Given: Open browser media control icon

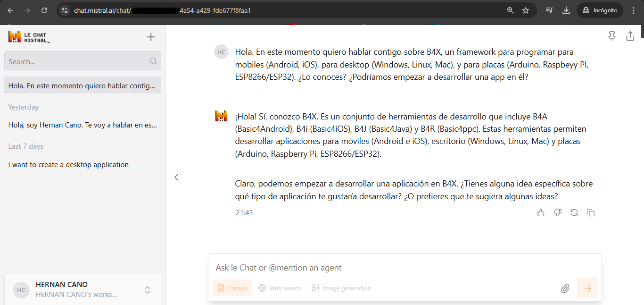Looking at the screenshot, I should point(549,10).
